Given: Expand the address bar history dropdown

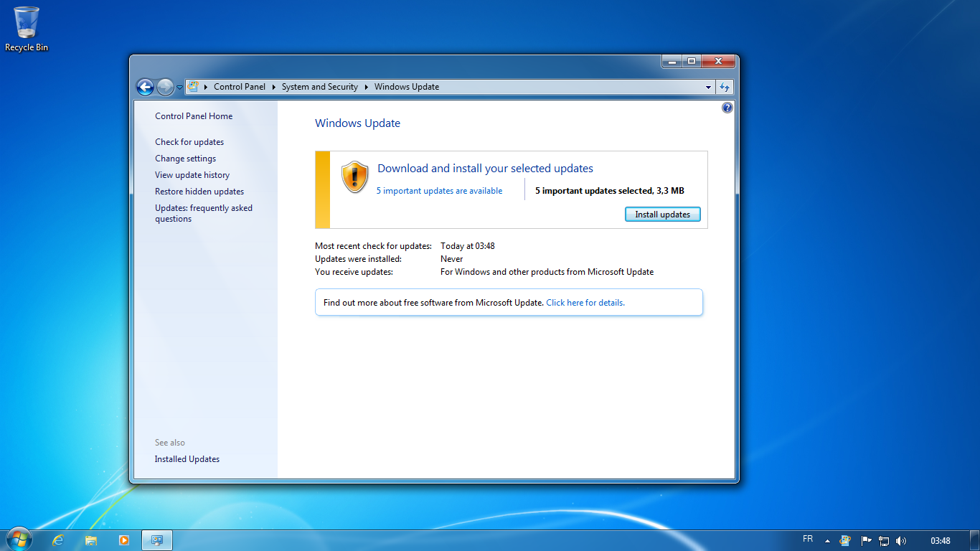Looking at the screenshot, I should click(708, 87).
